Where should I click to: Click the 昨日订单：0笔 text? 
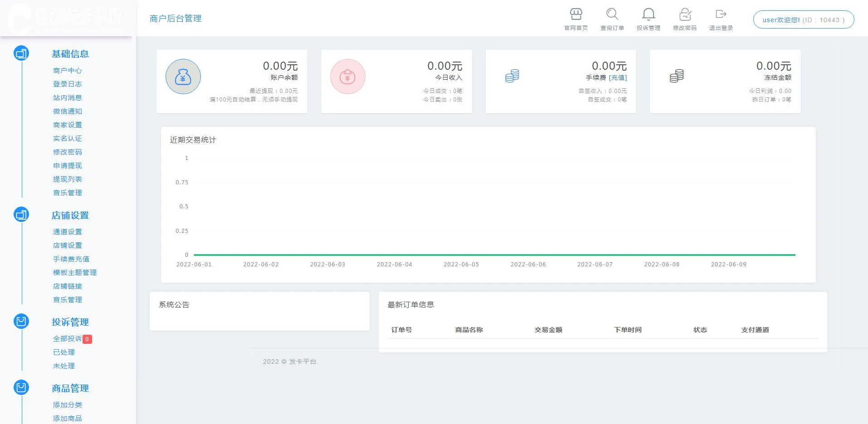771,100
